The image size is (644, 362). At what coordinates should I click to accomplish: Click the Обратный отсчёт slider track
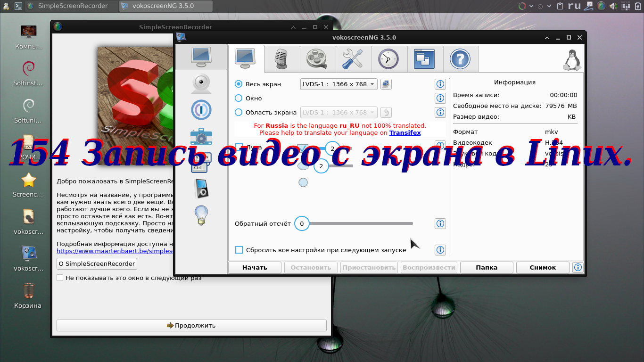coord(354,223)
